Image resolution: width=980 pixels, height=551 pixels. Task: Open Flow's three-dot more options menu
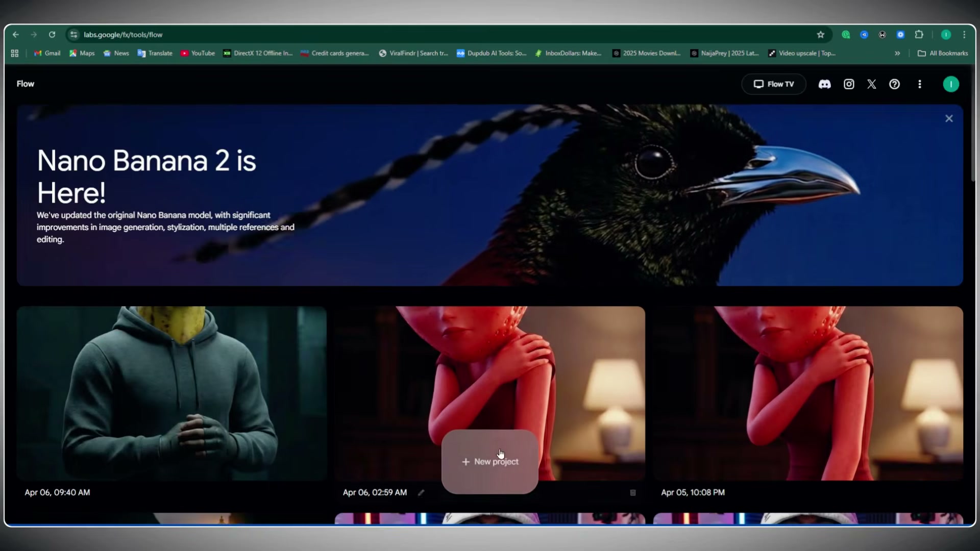click(x=920, y=84)
